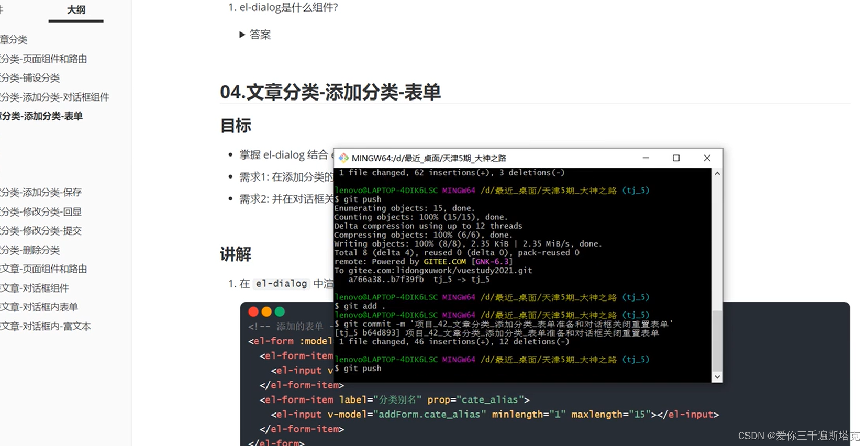868x446 pixels.
Task: Open outline item 分类-铺设分类
Action: coord(30,78)
